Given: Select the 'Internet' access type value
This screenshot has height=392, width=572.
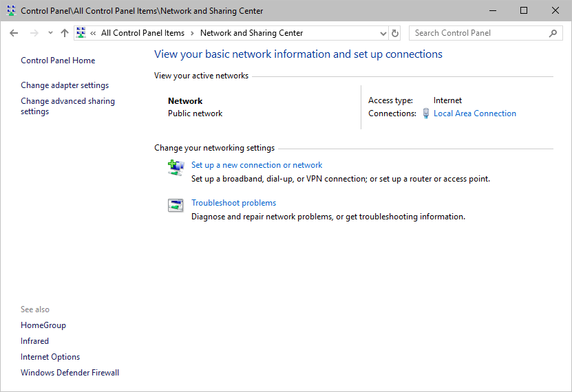Looking at the screenshot, I should tap(447, 100).
